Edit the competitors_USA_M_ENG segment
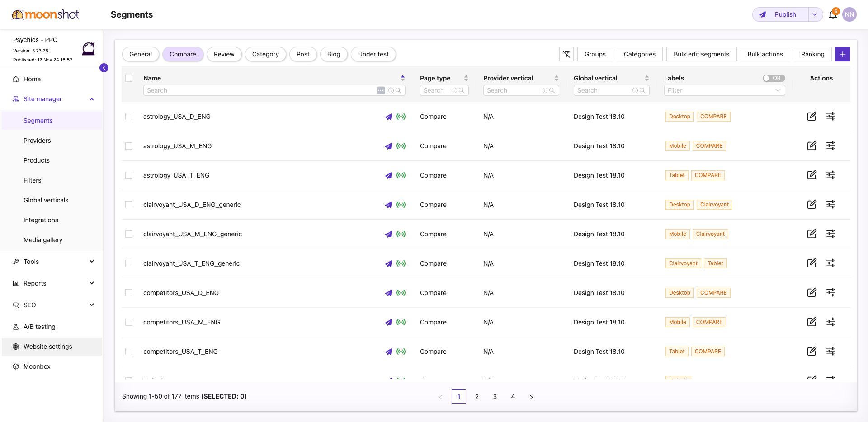The image size is (868, 422). 812,322
